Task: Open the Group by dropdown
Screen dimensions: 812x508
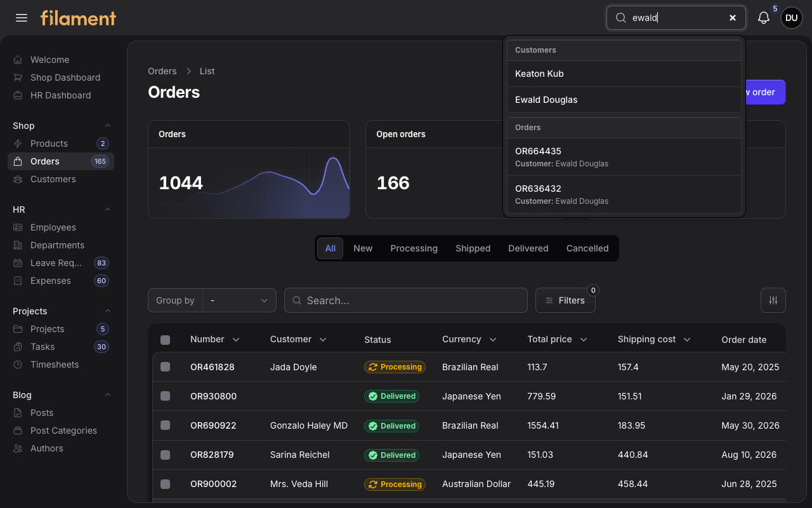Action: (x=239, y=300)
